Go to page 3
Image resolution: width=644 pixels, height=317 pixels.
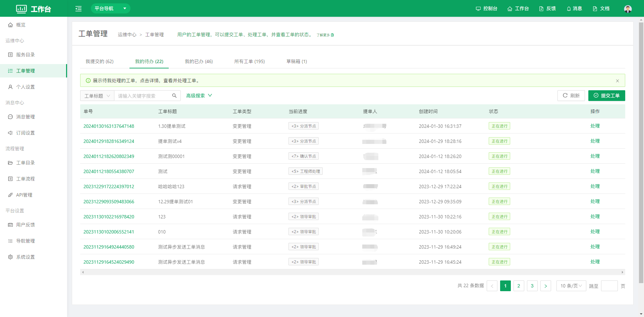click(532, 286)
